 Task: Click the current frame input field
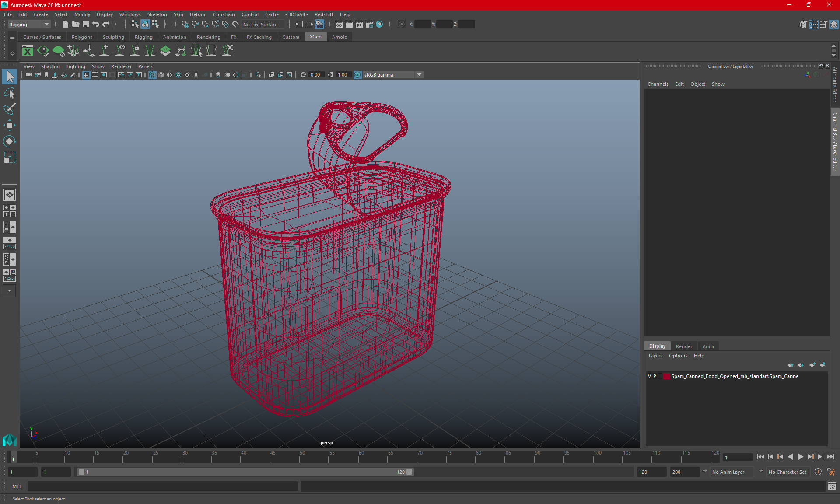coord(737,458)
